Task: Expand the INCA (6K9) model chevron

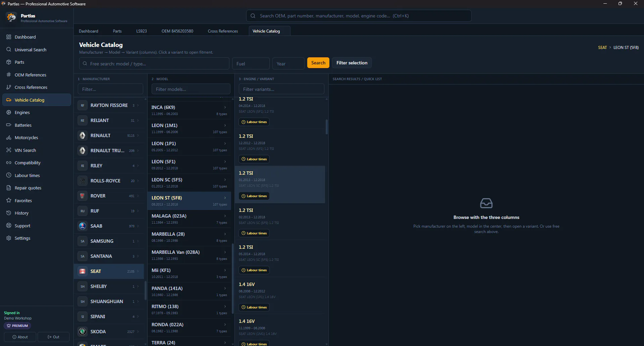Action: pos(225,107)
